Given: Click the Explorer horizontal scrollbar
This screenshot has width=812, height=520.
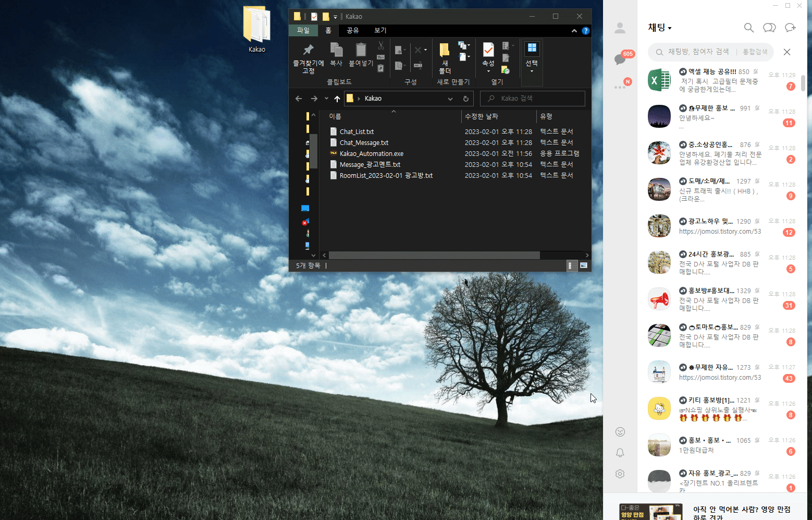Looking at the screenshot, I should 434,256.
